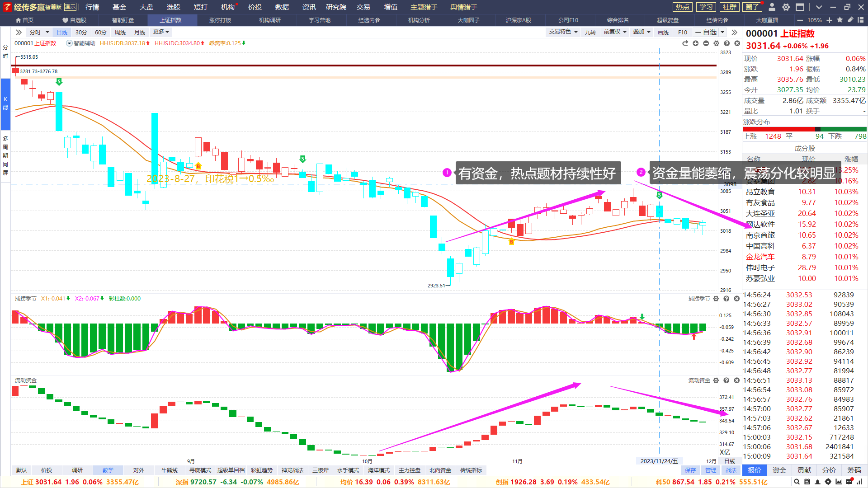The height and width of the screenshot is (488, 868).
Task: Click the 圈子 button
Action: [752, 7]
